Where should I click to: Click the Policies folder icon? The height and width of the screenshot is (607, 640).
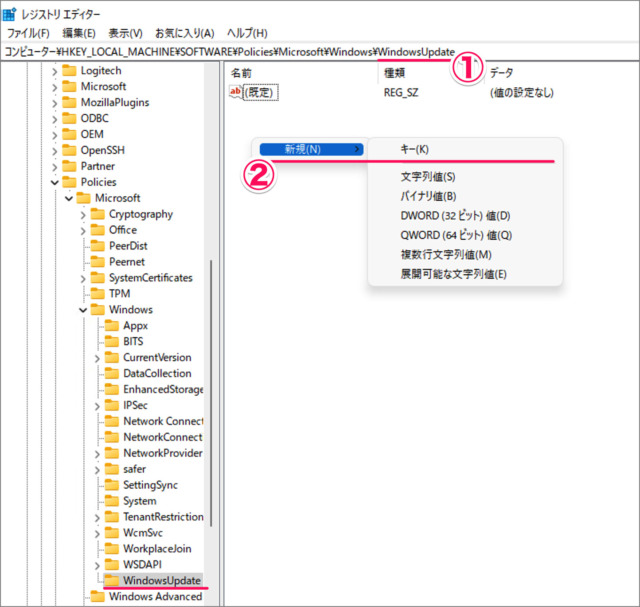click(x=69, y=182)
